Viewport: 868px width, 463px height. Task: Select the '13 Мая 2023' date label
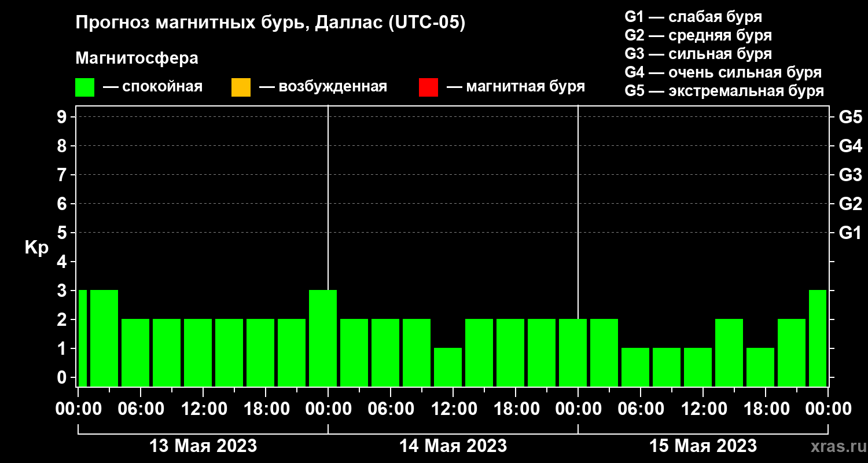203,446
